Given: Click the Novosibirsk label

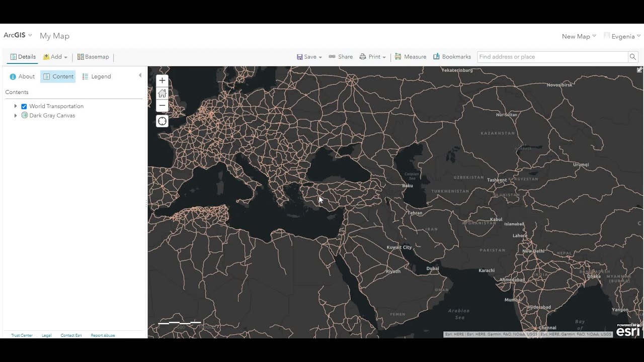Looking at the screenshot, I should [x=559, y=85].
